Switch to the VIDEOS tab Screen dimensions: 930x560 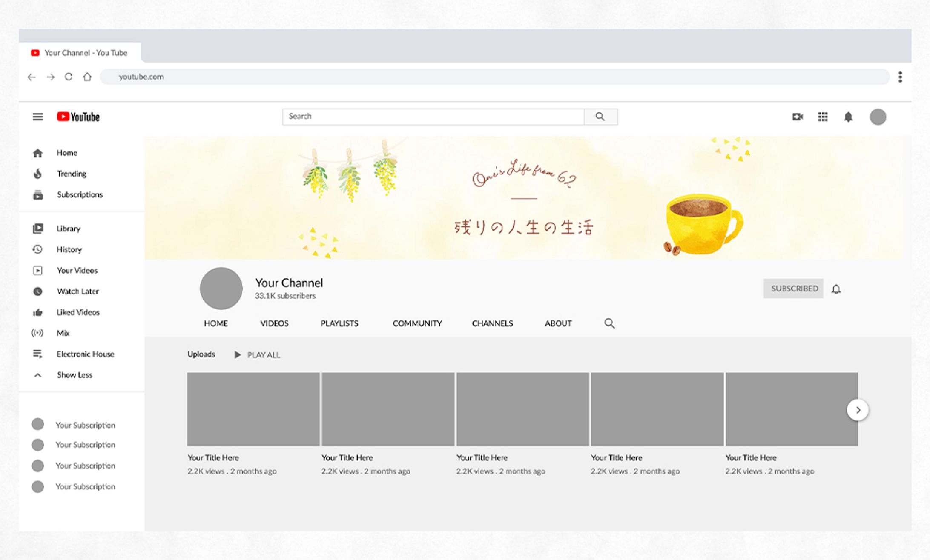coord(274,323)
